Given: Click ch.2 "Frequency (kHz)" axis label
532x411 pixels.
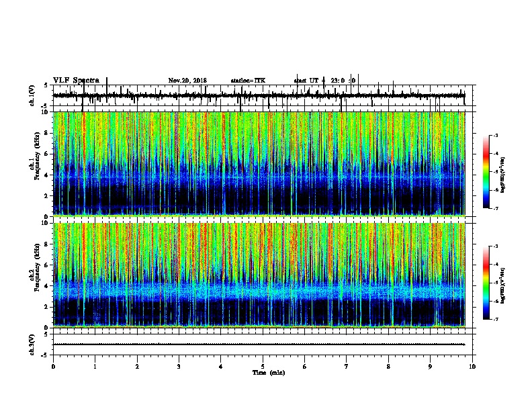Looking at the screenshot, I should pyautogui.click(x=37, y=267).
